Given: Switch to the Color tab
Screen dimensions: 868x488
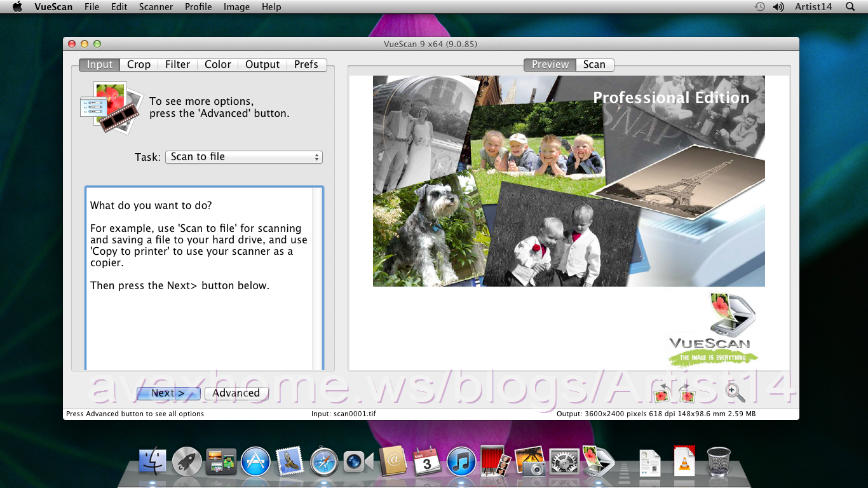Looking at the screenshot, I should pyautogui.click(x=217, y=65).
